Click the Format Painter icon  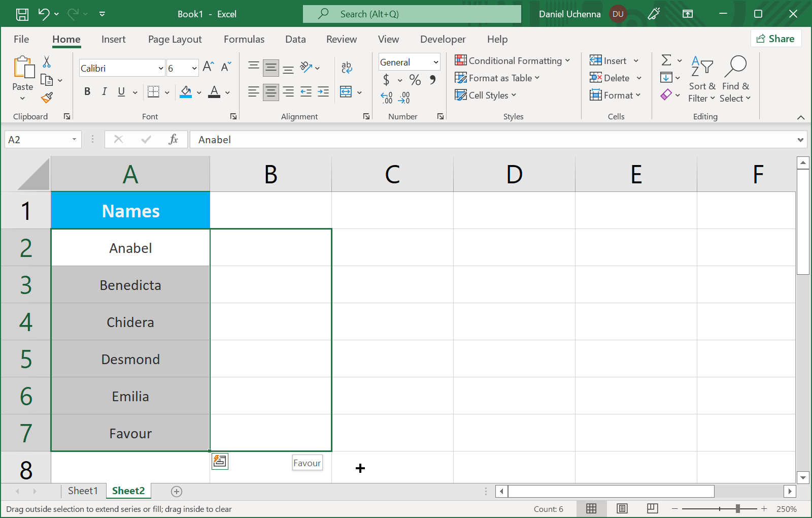[47, 98]
